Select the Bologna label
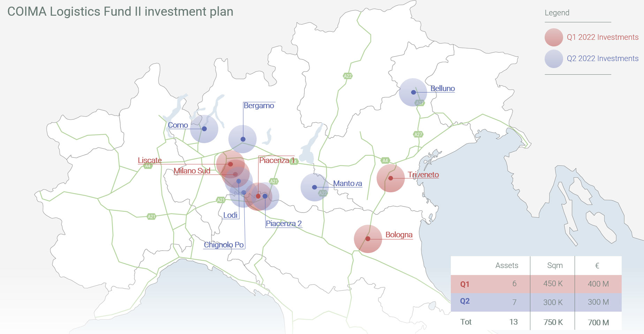Screen dimensions: 644x334 (399, 235)
